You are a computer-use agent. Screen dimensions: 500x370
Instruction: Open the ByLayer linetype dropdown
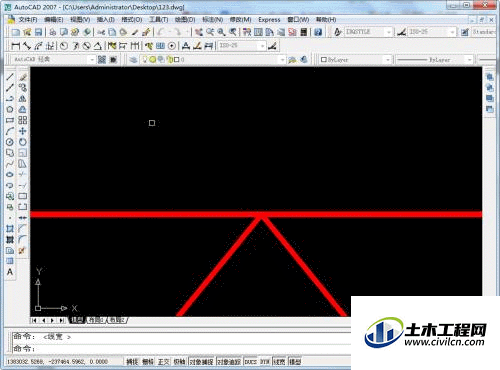click(435, 60)
